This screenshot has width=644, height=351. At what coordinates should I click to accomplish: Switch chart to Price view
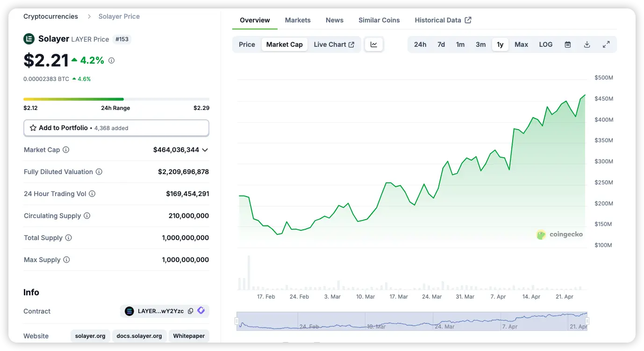[247, 44]
